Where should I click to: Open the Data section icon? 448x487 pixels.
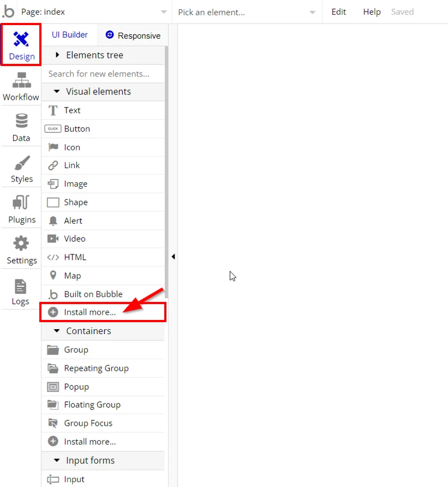point(21,121)
